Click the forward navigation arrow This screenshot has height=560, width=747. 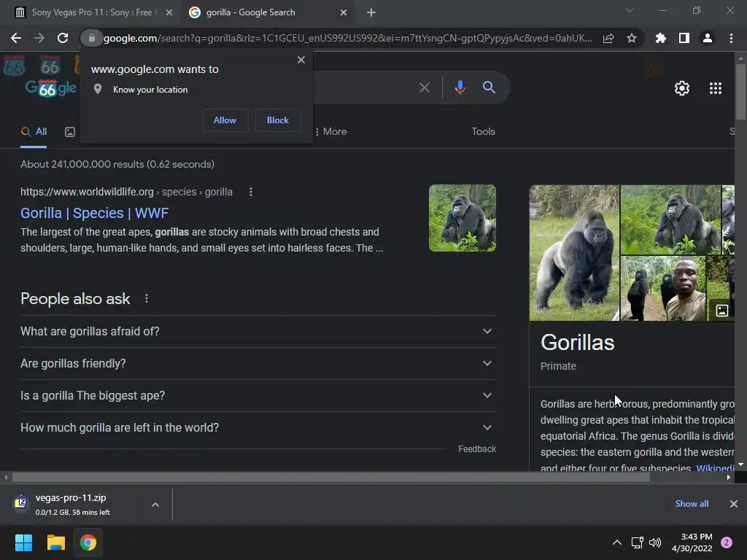39,38
